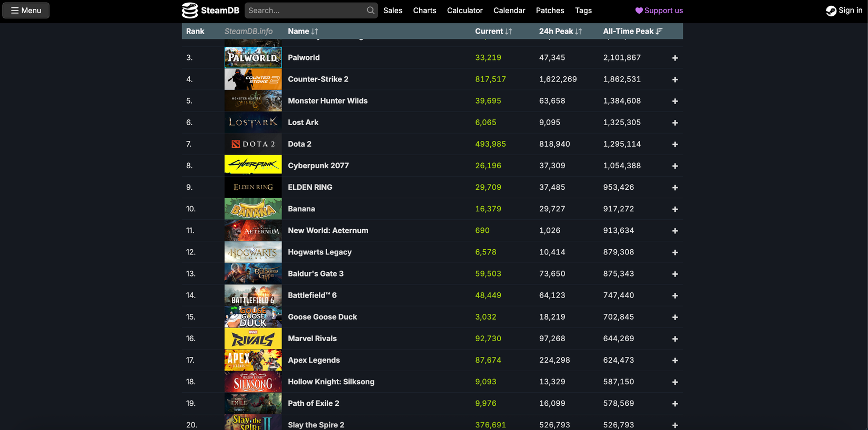Open the Calendar menu item
Image resolution: width=868 pixels, height=430 pixels.
[509, 11]
